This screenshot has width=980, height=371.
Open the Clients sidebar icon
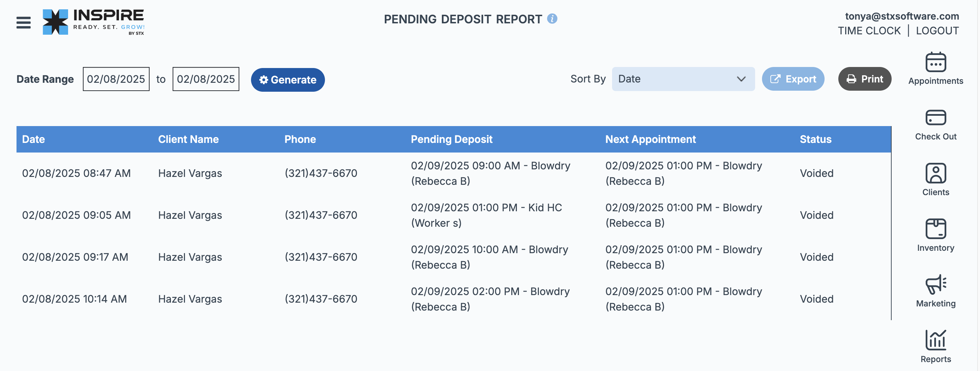tap(936, 173)
